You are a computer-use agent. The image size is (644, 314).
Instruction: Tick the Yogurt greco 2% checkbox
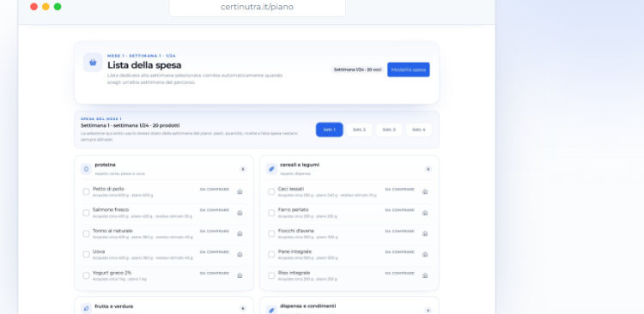point(86,275)
